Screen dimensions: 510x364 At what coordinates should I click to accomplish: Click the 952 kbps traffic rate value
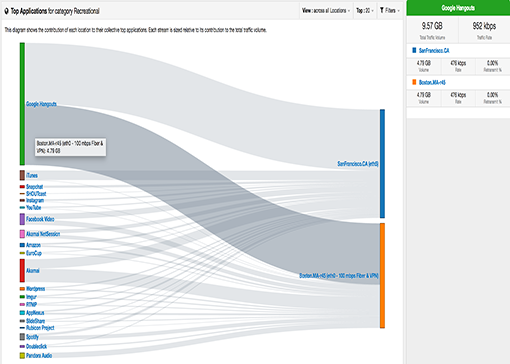[x=484, y=26]
